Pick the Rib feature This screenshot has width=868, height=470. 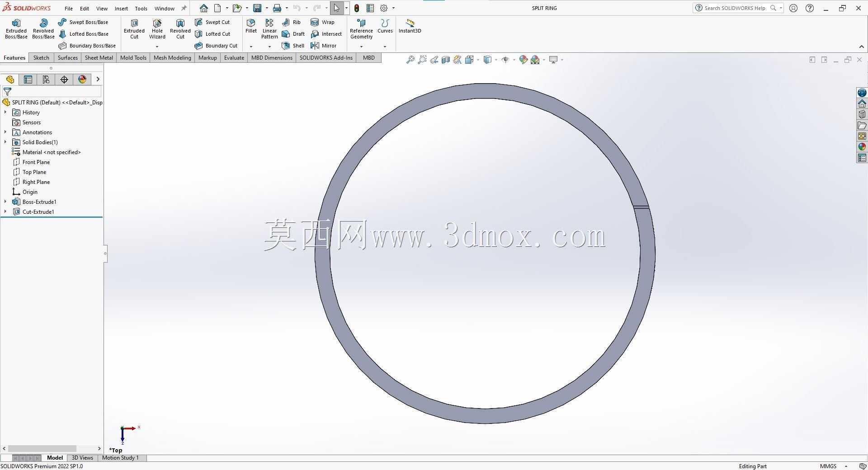coord(291,22)
